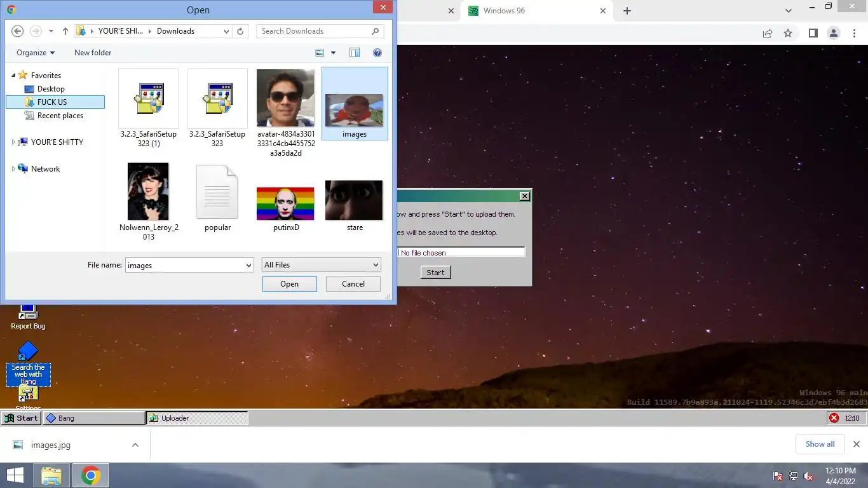Select the 3.2.3_SafariSetup323 (1) file
This screenshot has height=488, width=868.
149,108
